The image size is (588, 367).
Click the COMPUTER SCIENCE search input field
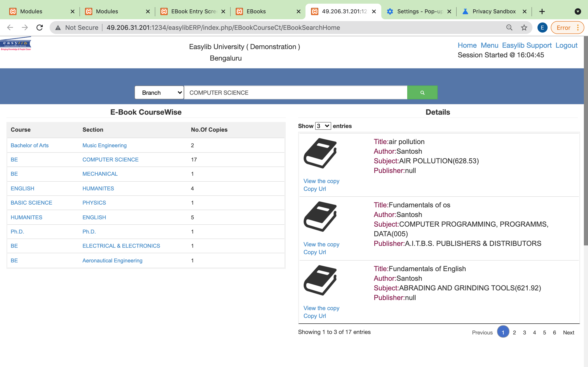[291, 92]
